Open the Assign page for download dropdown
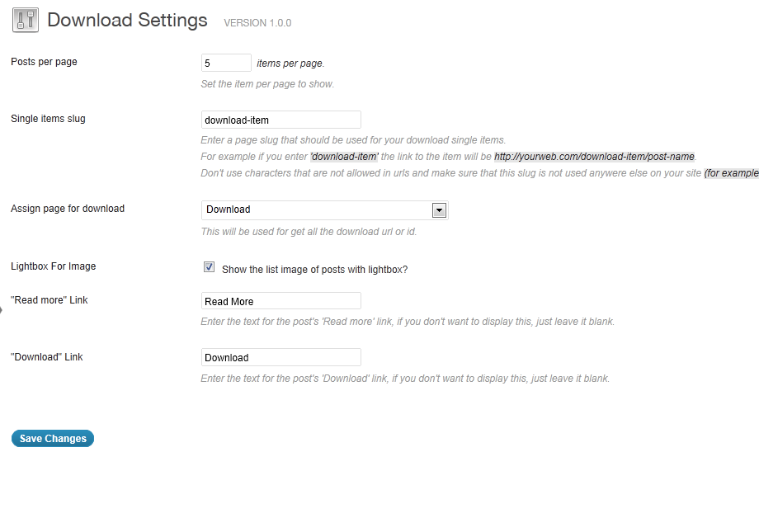Screen dimensions: 759x532 [324, 210]
